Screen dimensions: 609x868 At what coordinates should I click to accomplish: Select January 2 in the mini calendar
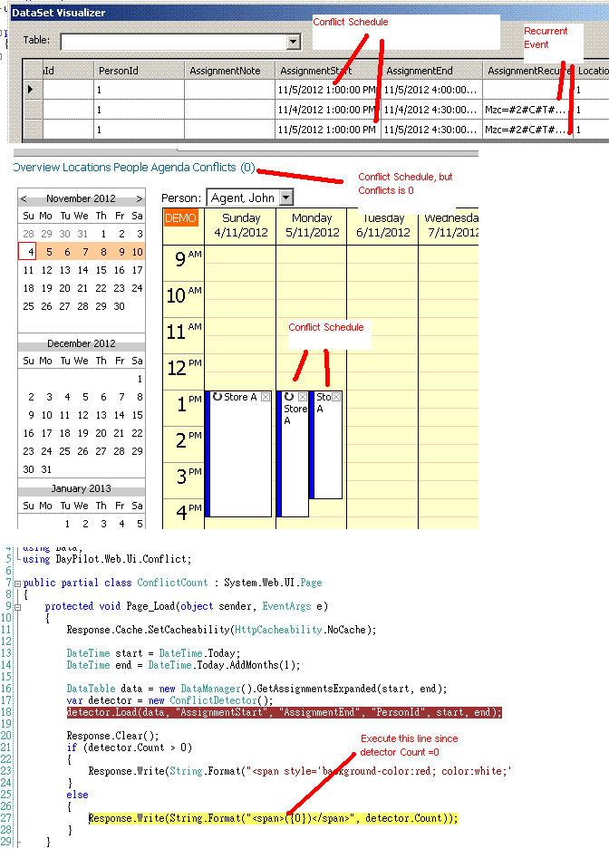click(85, 524)
